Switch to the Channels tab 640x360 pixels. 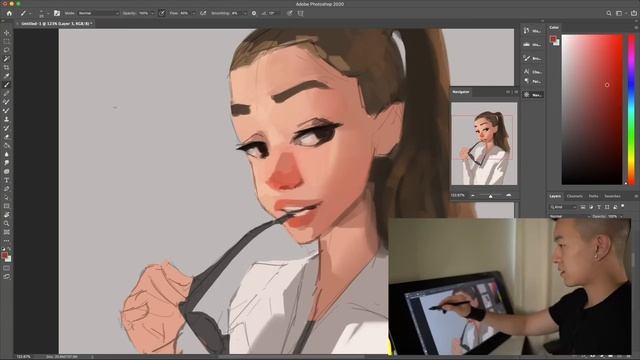pos(575,196)
